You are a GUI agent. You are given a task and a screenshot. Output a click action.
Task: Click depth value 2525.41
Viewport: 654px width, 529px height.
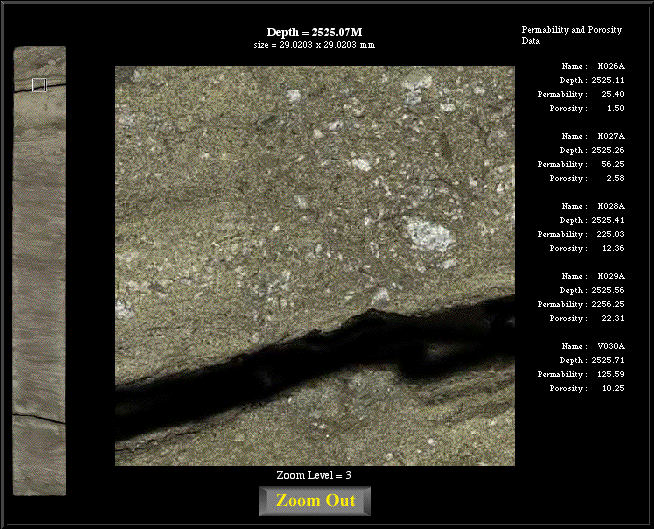coord(608,220)
